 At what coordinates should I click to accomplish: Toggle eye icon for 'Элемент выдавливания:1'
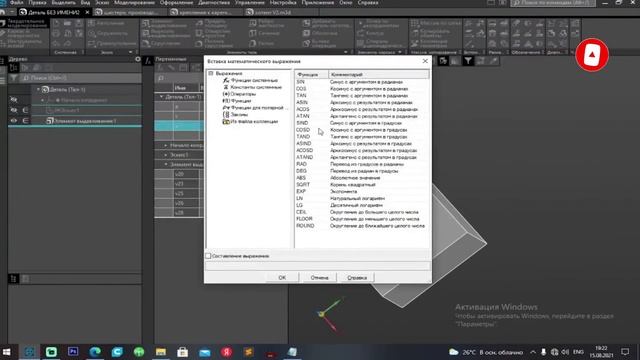[14, 121]
